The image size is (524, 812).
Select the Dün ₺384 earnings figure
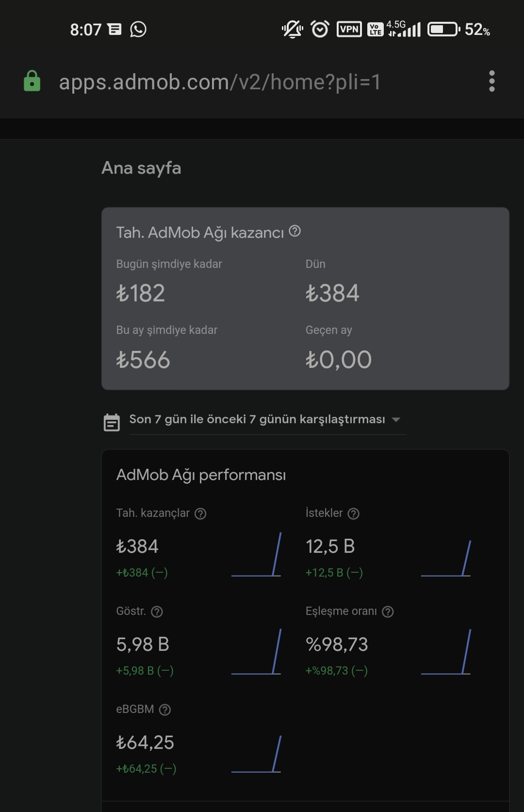coord(332,293)
